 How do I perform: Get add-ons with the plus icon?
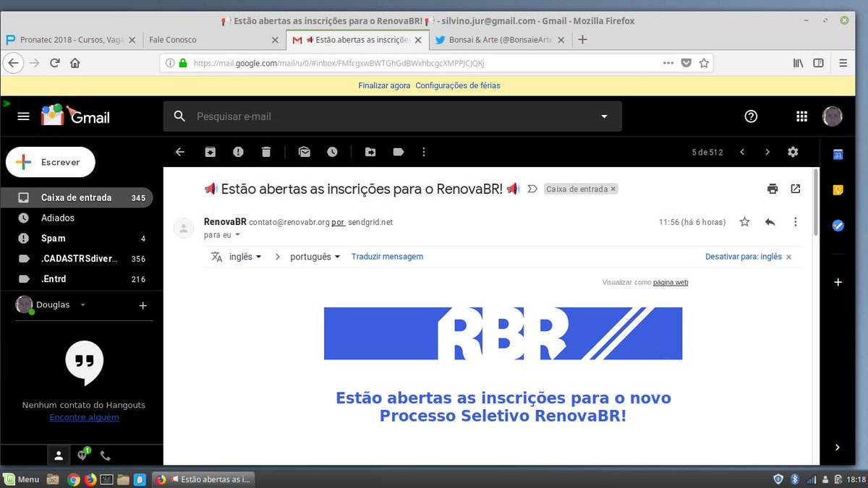coord(838,282)
